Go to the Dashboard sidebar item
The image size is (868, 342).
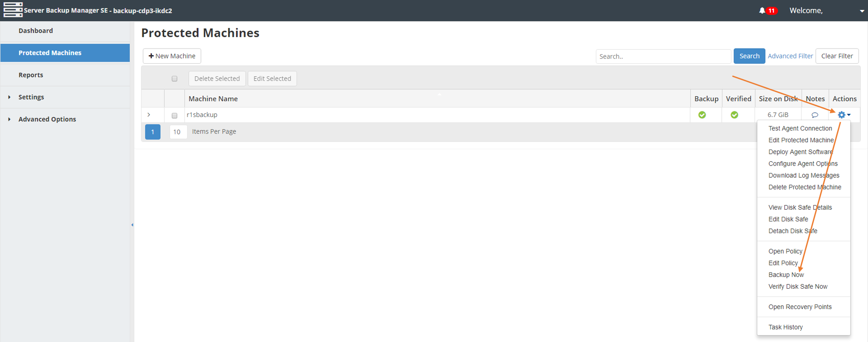[65, 31]
